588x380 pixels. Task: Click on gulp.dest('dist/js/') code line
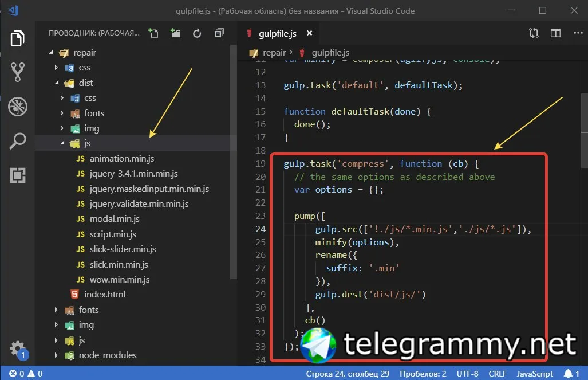(370, 295)
